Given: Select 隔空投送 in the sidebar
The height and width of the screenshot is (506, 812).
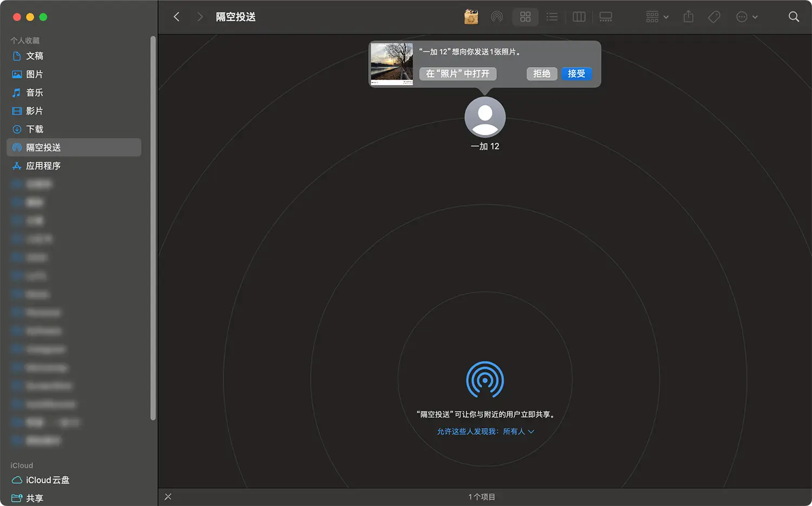Looking at the screenshot, I should pos(74,147).
